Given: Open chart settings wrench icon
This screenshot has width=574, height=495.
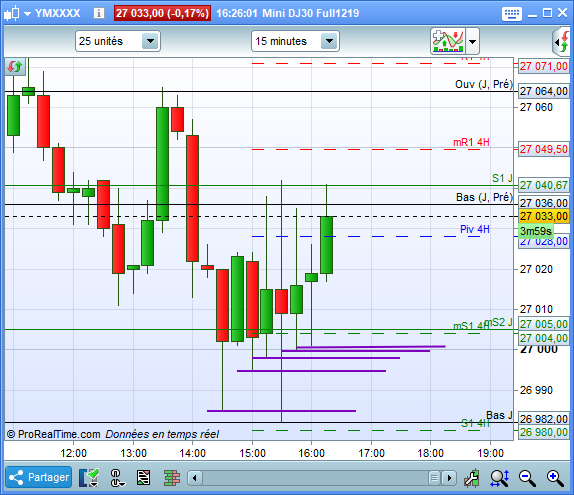Looking at the screenshot, I should pos(472,477).
